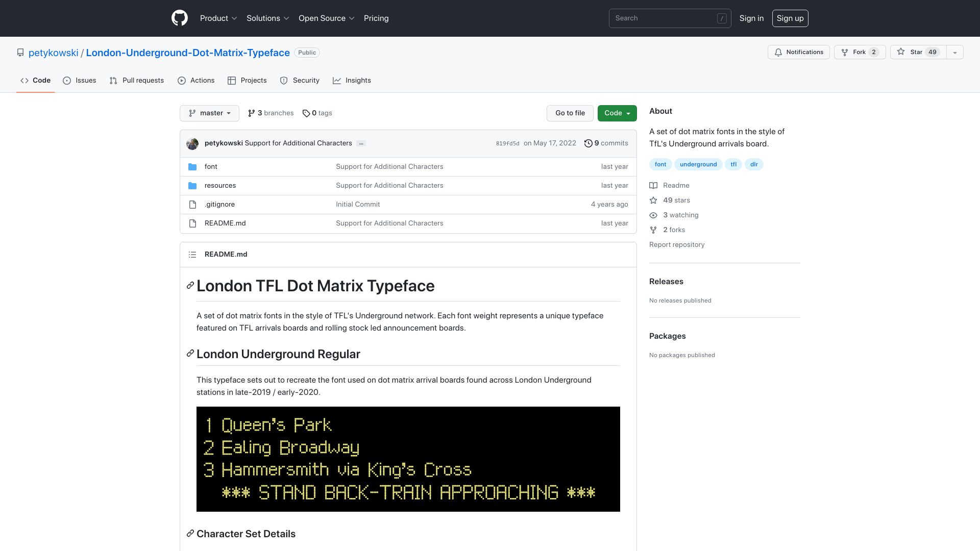Click the history clock icon by commits

pos(588,143)
